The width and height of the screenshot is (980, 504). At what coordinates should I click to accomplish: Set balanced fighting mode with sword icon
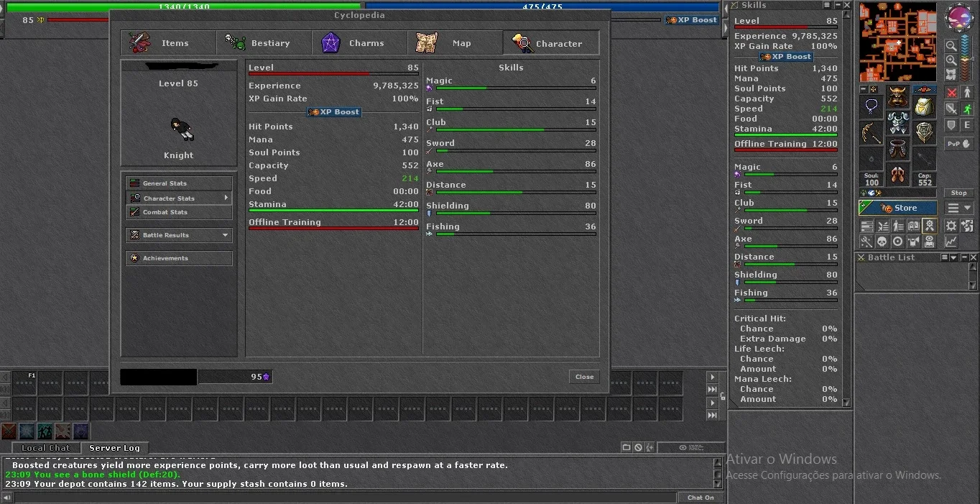[x=951, y=109]
